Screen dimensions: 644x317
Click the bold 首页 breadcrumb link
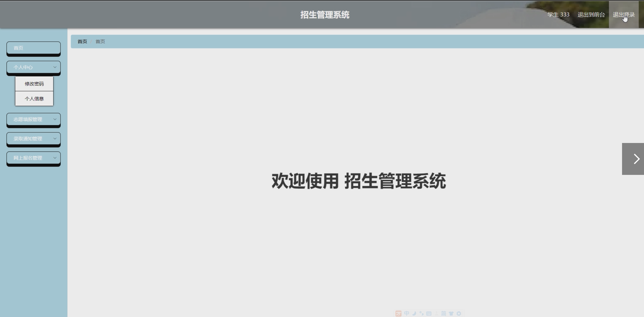[x=82, y=42]
